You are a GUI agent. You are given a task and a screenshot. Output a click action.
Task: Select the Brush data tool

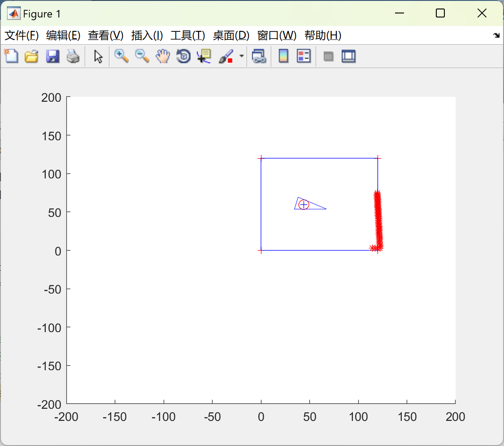(226, 56)
